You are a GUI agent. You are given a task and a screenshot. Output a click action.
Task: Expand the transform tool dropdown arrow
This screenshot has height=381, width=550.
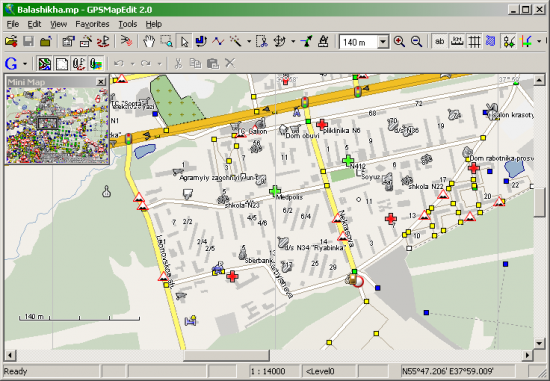(293, 42)
